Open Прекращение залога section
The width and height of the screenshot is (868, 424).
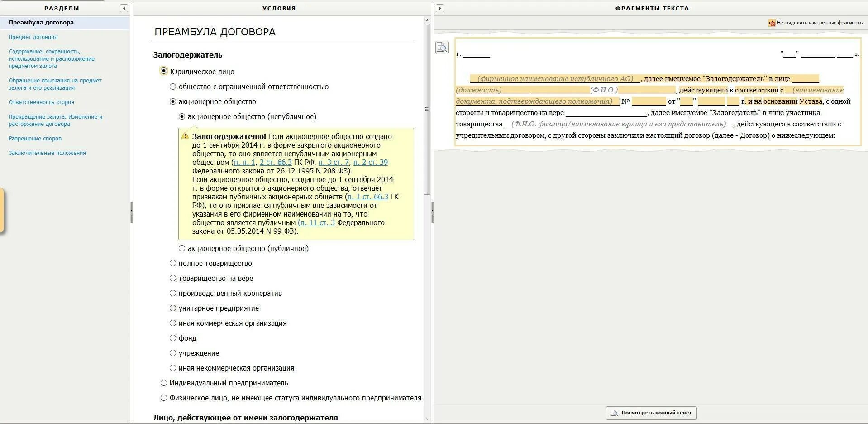55,120
